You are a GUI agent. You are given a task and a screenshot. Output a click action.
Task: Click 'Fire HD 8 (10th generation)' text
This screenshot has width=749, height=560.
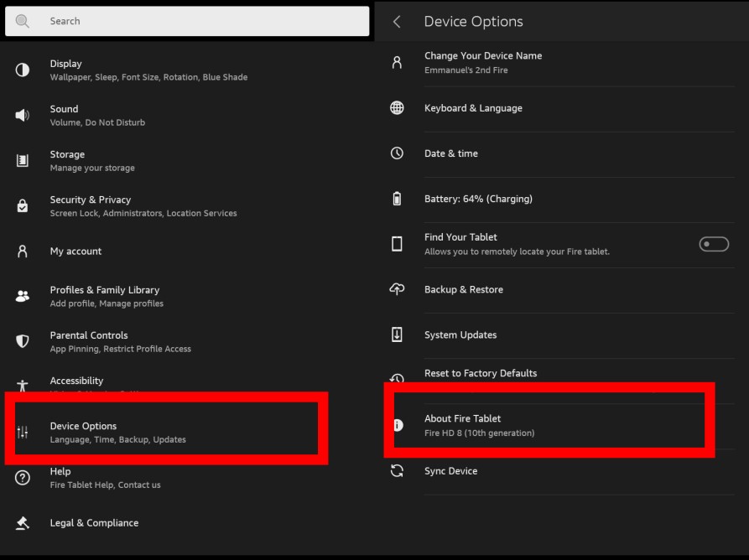tap(479, 433)
